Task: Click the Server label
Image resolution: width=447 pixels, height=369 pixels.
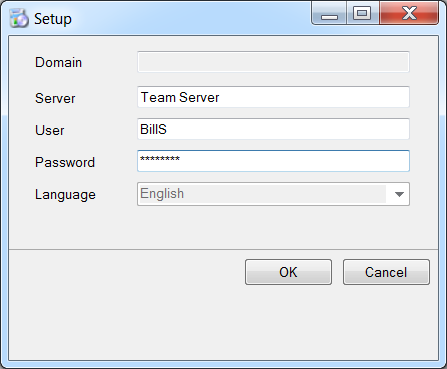Action: (x=55, y=98)
